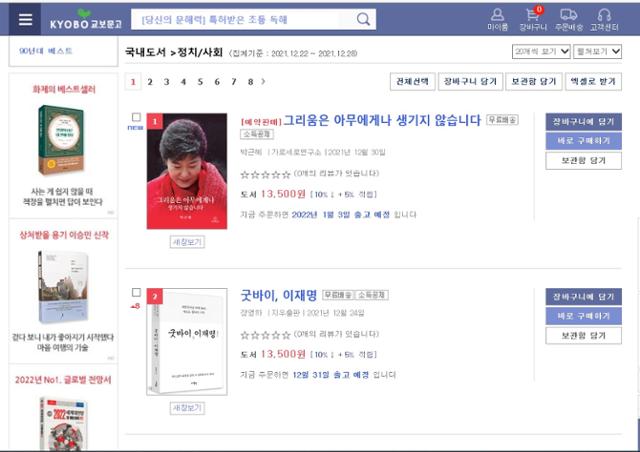This screenshot has height=452, width=640.
Task: Click the 소득공제 tag under rank 1 title
Action: pyautogui.click(x=257, y=134)
